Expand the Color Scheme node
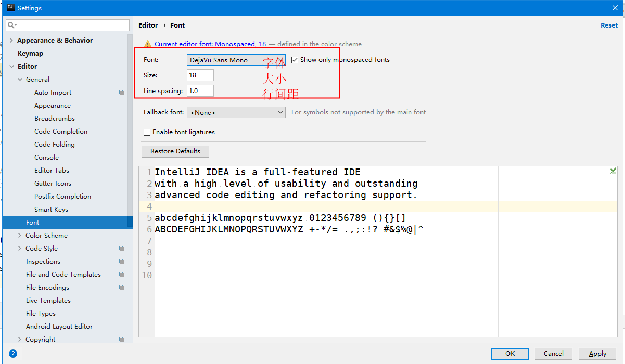 [20, 236]
